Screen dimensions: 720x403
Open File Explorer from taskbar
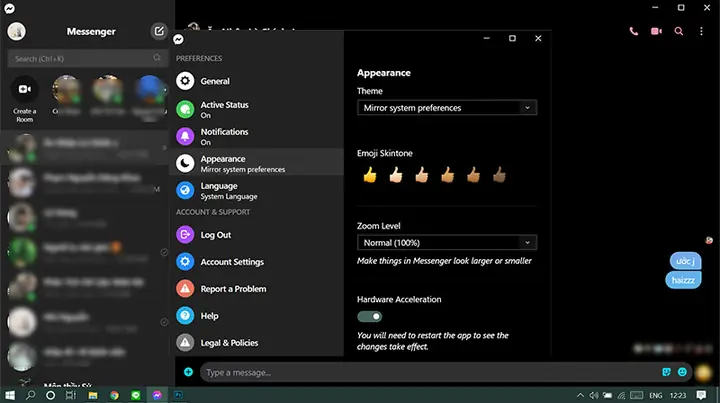93,395
